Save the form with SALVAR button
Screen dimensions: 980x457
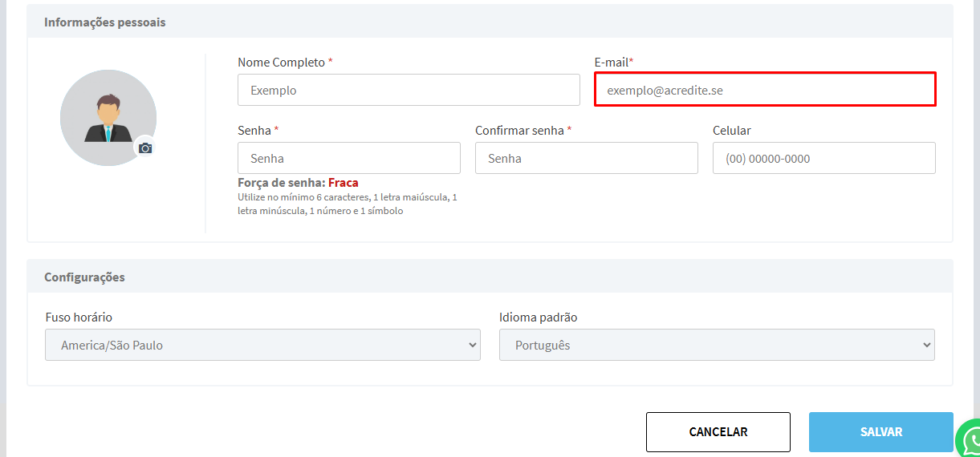(x=880, y=432)
